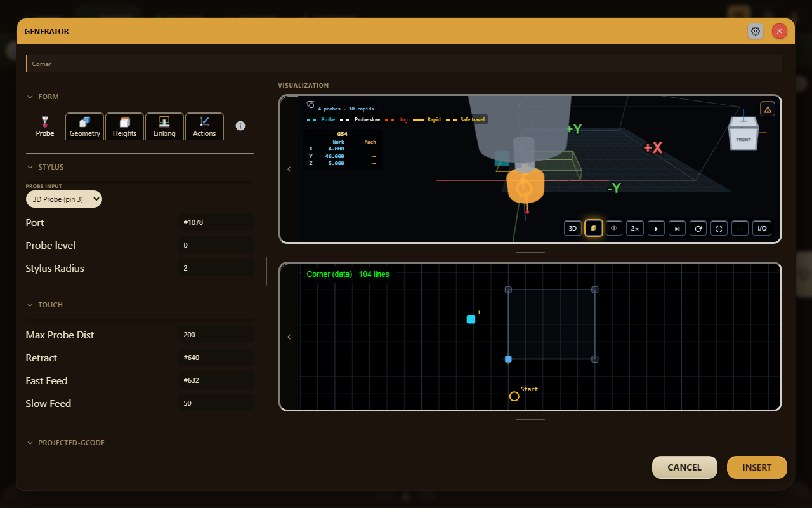
Task: Step the simulation forward
Action: [x=677, y=228]
